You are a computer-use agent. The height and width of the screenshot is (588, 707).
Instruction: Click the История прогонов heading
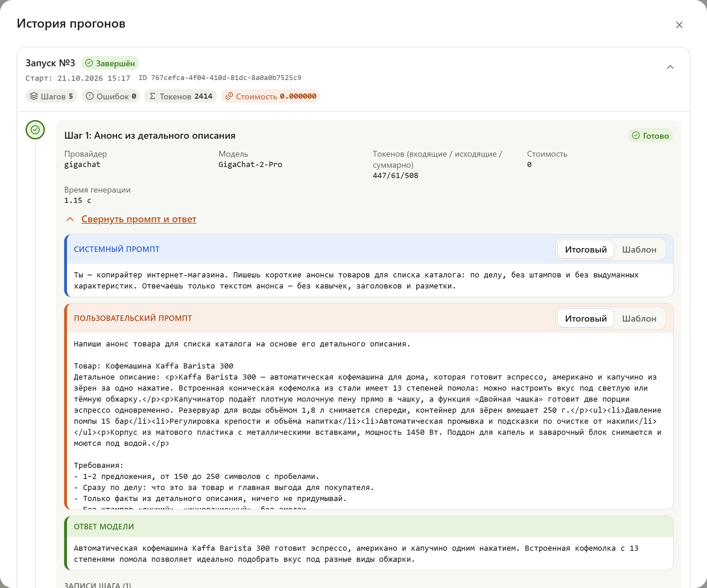(71, 23)
